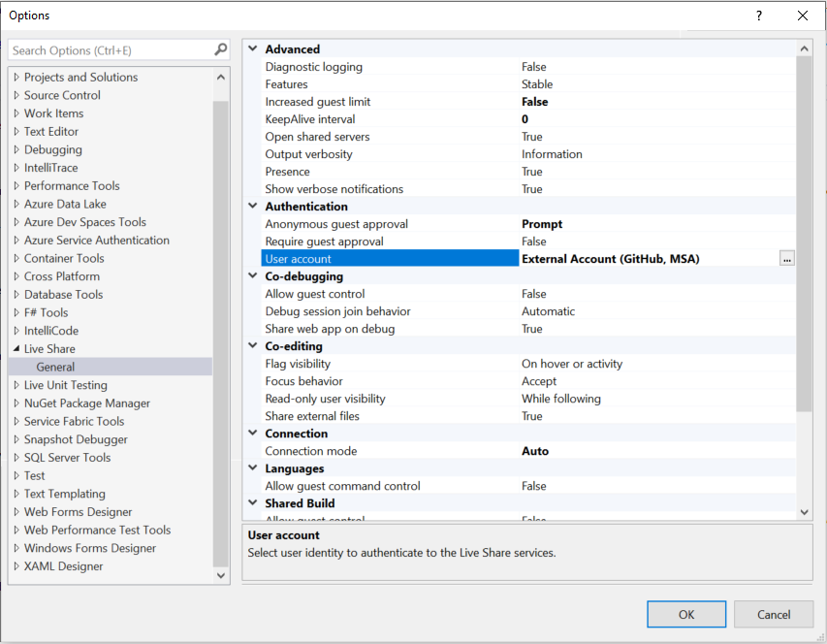
Task: Collapse the Live Share tree node
Action: click(x=16, y=349)
